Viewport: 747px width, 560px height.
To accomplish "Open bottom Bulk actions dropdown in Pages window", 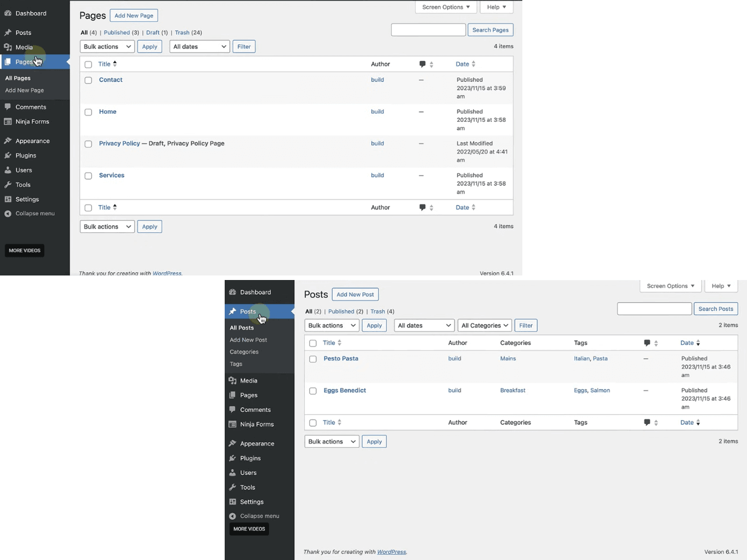I will click(107, 226).
